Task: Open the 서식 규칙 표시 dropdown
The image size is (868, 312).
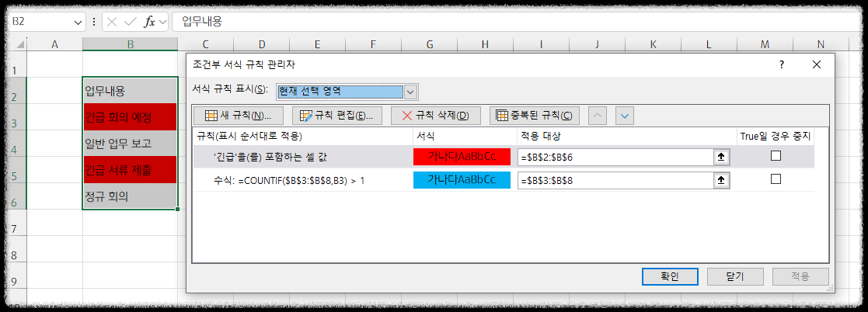Action: click(x=411, y=92)
